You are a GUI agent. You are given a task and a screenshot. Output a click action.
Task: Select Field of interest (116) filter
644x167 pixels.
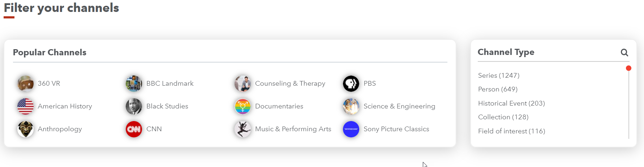point(511,131)
